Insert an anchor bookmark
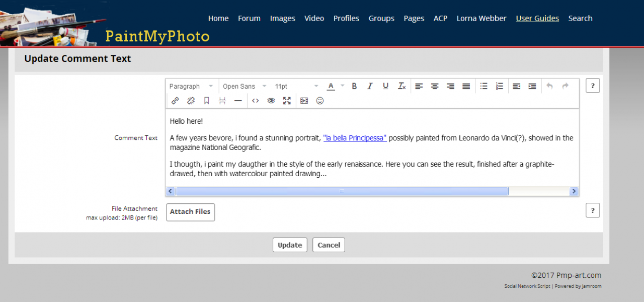The width and height of the screenshot is (644, 302). (x=206, y=101)
